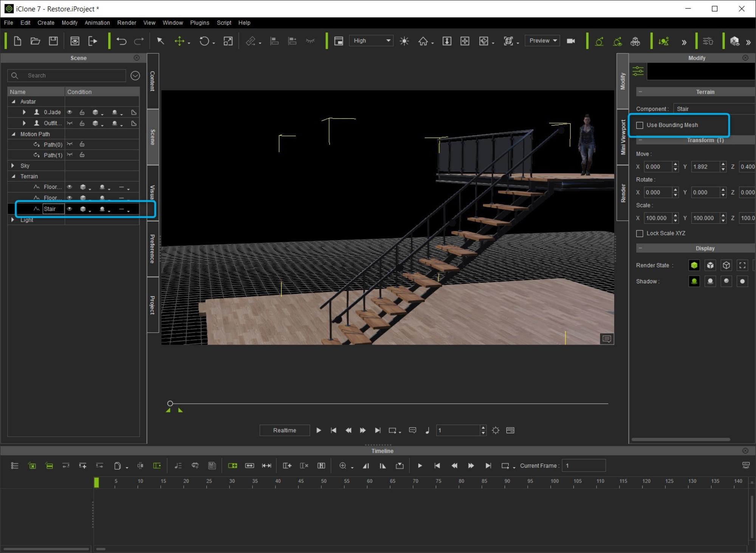Image resolution: width=756 pixels, height=553 pixels.
Task: Close the Scene panel
Action: click(x=137, y=58)
